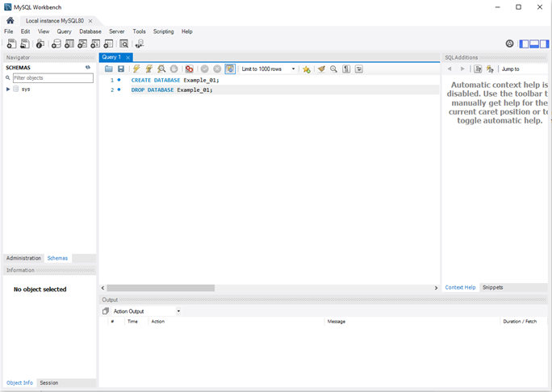The image size is (552, 392).
Task: Click the Open SQL script file folder icon
Action: point(109,69)
